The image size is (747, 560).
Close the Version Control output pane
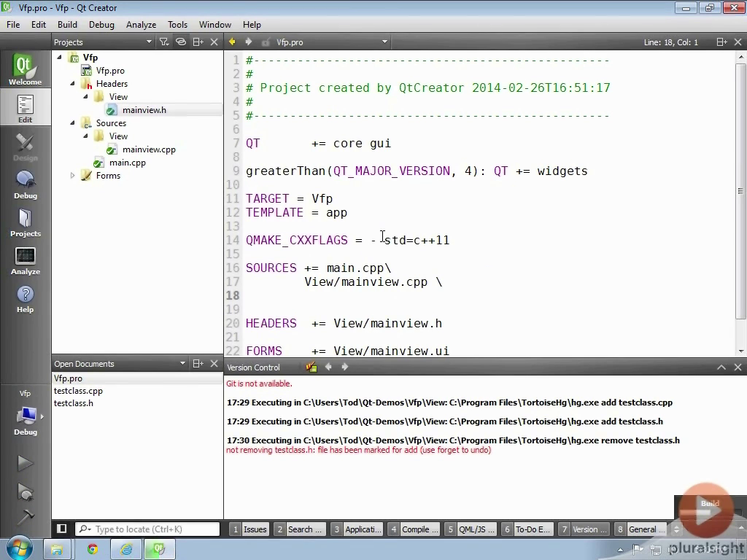[x=738, y=367]
